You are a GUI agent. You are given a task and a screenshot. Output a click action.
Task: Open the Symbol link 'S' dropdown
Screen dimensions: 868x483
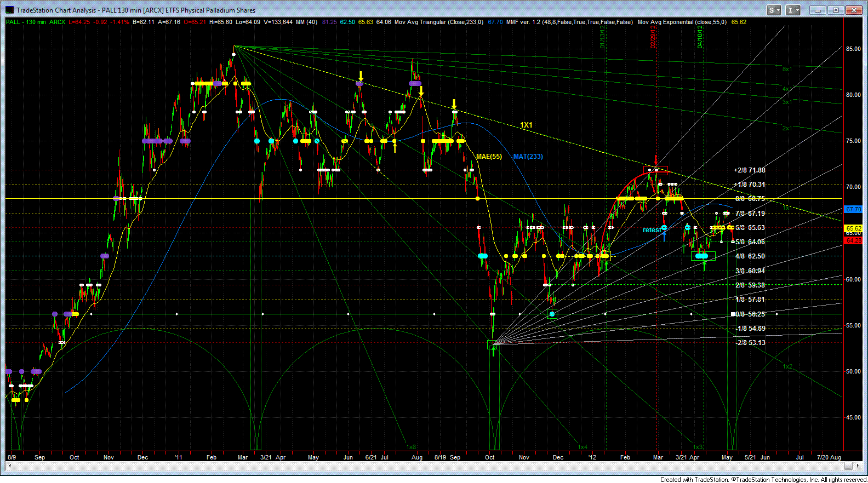pos(774,10)
